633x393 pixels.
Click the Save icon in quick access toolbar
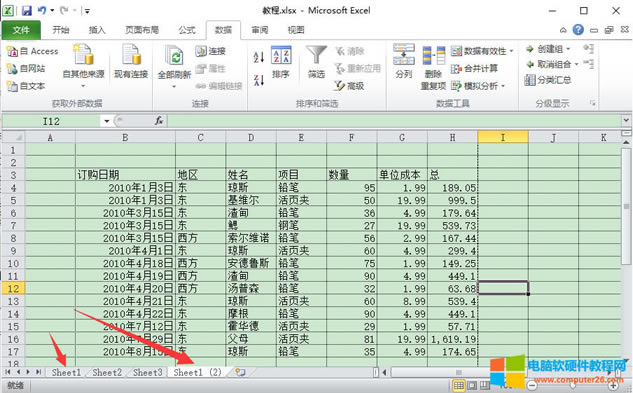tap(27, 11)
